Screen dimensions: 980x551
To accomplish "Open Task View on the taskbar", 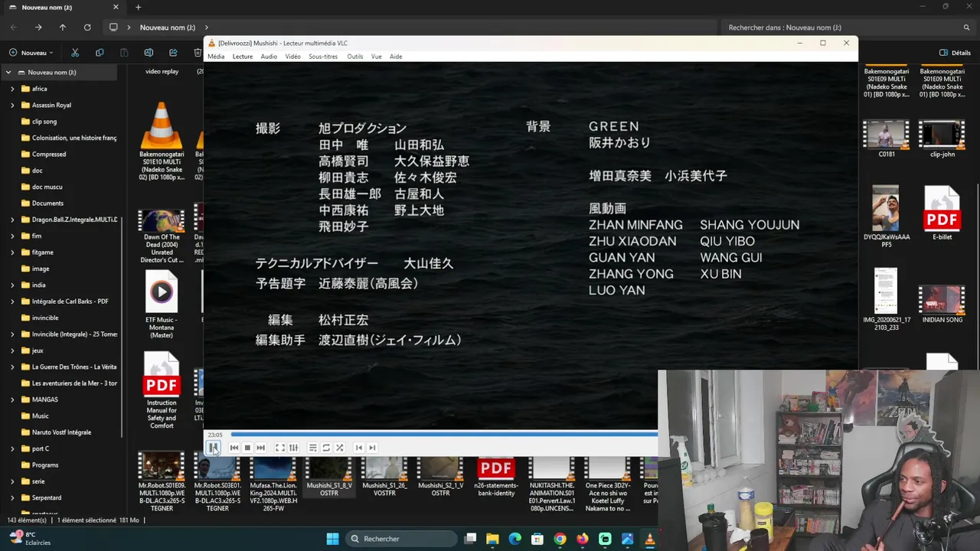I will click(470, 539).
